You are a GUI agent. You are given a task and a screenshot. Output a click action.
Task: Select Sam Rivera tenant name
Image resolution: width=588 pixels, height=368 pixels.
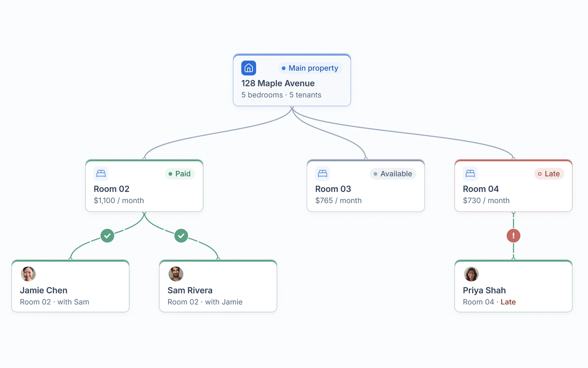click(x=190, y=290)
